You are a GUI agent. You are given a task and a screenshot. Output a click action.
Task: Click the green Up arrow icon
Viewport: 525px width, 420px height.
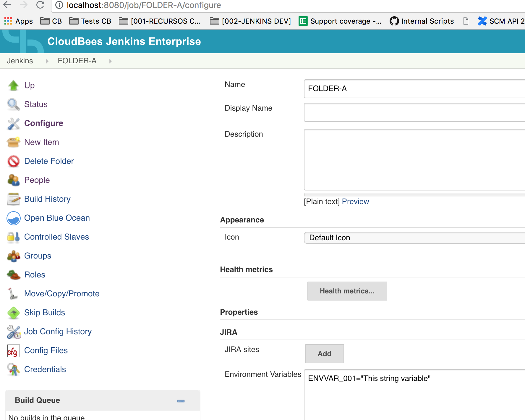[x=13, y=85]
